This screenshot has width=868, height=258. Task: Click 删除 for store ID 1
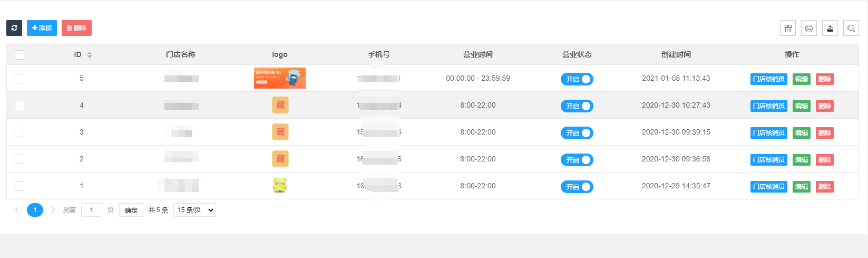tap(824, 187)
